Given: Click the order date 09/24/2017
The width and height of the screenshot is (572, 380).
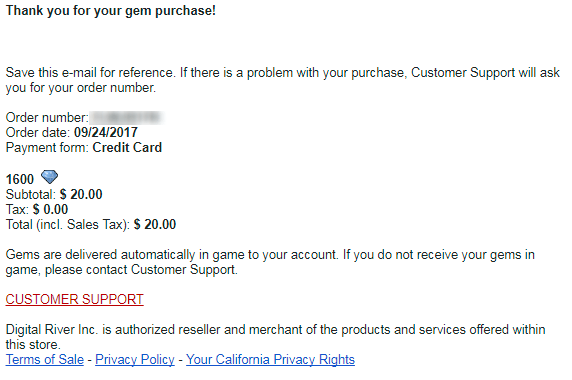Looking at the screenshot, I should (x=106, y=132).
